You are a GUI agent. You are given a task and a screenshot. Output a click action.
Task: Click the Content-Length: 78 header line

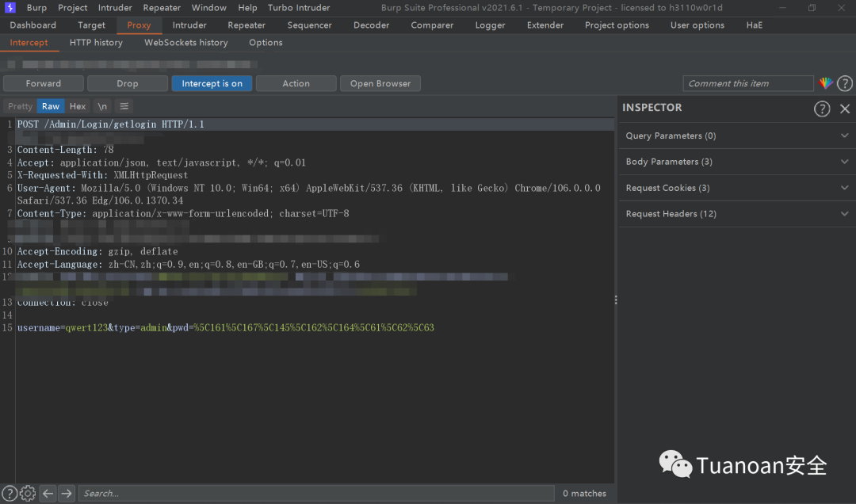[66, 150]
